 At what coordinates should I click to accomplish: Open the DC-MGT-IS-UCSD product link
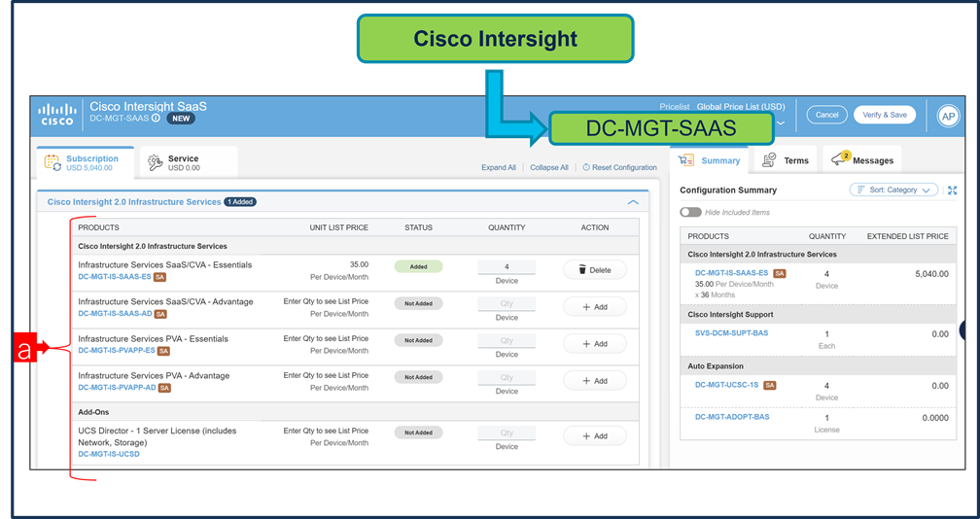point(109,454)
